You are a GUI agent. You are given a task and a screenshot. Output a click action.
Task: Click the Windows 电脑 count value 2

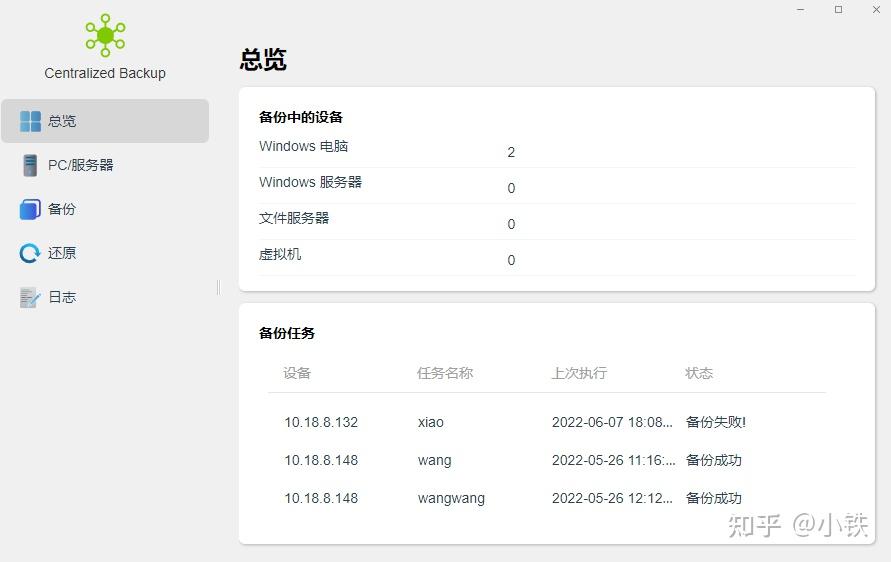tap(511, 152)
